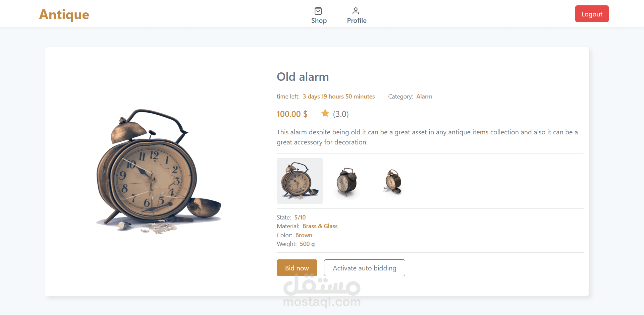Click the Antique logo
The image size is (644, 315).
[x=64, y=14]
